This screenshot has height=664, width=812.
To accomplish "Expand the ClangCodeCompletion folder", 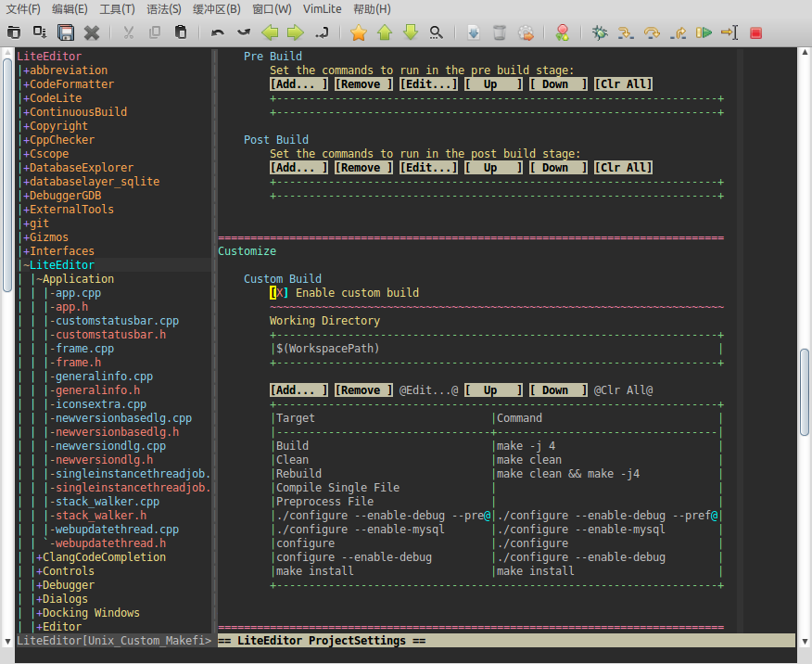I will point(39,557).
